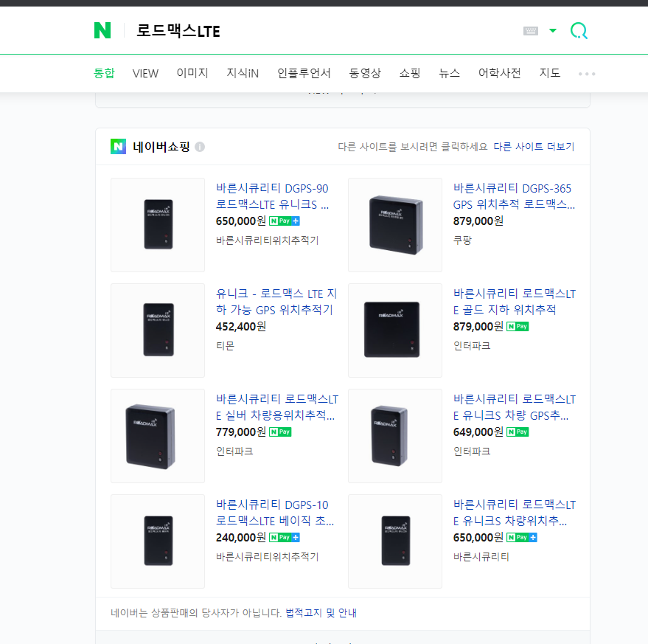Open thumbnail of the 452,000원 티몬 product
This screenshot has width=648, height=644.
pos(158,330)
